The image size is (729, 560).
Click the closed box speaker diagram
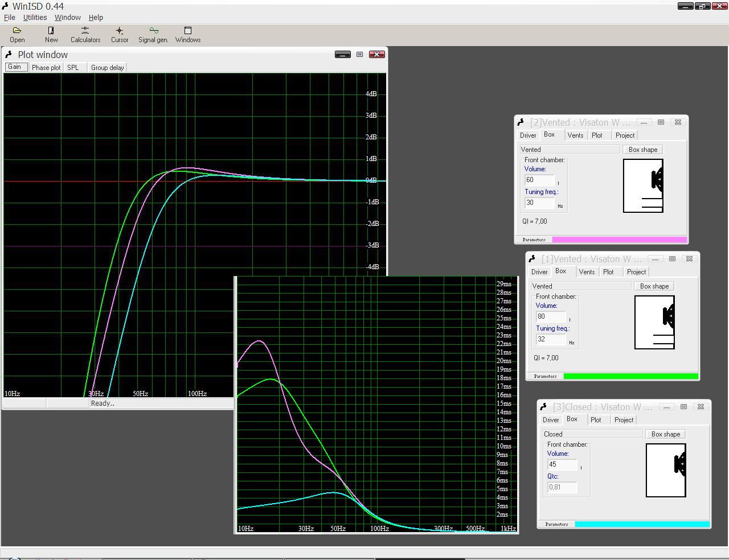point(666,470)
